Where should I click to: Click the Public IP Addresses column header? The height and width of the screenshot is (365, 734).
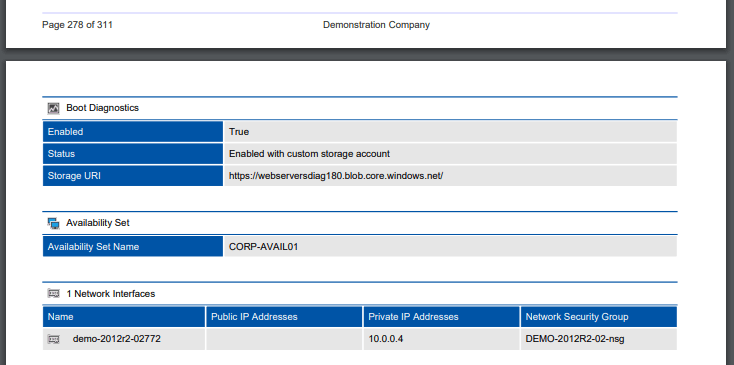284,317
